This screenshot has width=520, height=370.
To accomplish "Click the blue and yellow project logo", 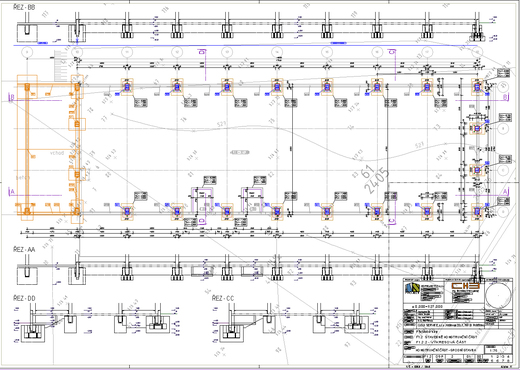I will click(x=412, y=288).
